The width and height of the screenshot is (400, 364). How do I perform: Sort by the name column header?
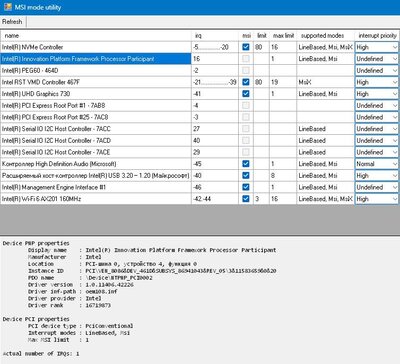pyautogui.click(x=96, y=36)
